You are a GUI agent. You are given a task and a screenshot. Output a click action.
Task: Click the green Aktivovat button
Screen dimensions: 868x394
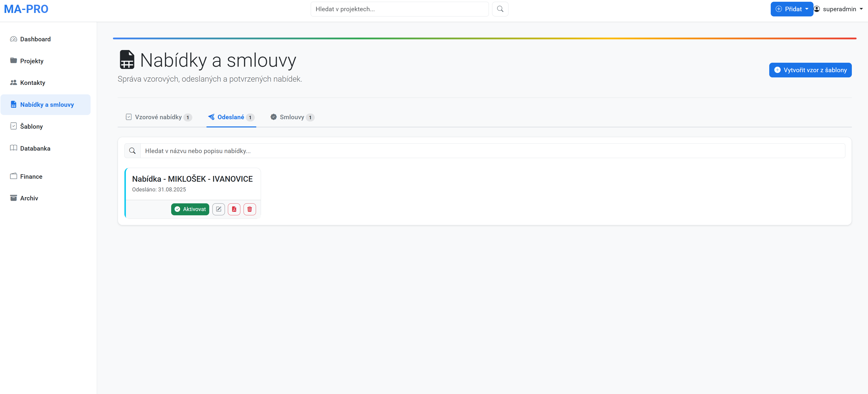click(x=190, y=209)
